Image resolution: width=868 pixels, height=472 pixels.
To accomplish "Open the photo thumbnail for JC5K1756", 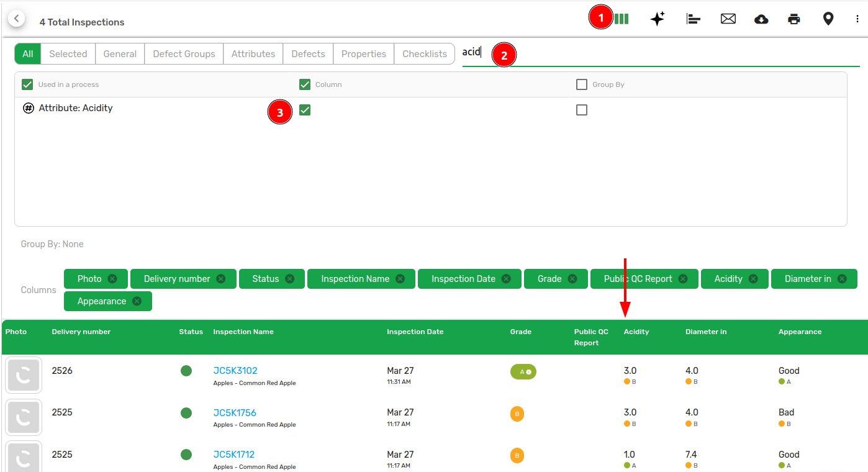I will point(24,417).
